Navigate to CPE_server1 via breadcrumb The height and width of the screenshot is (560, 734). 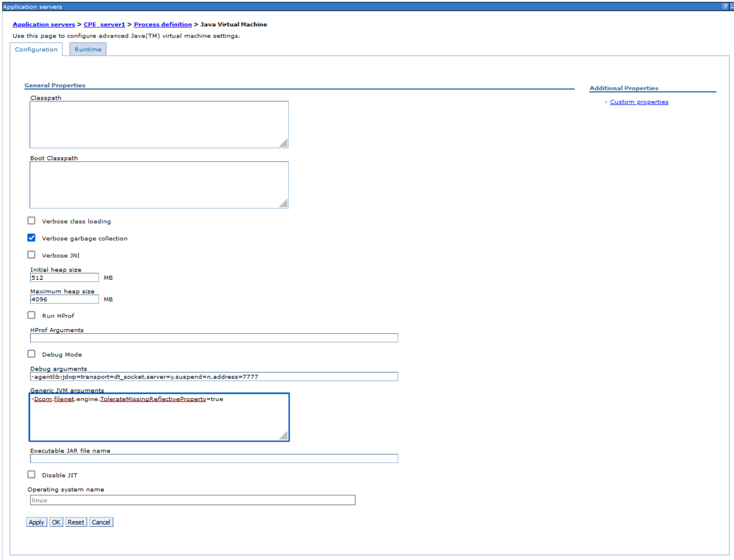[104, 24]
